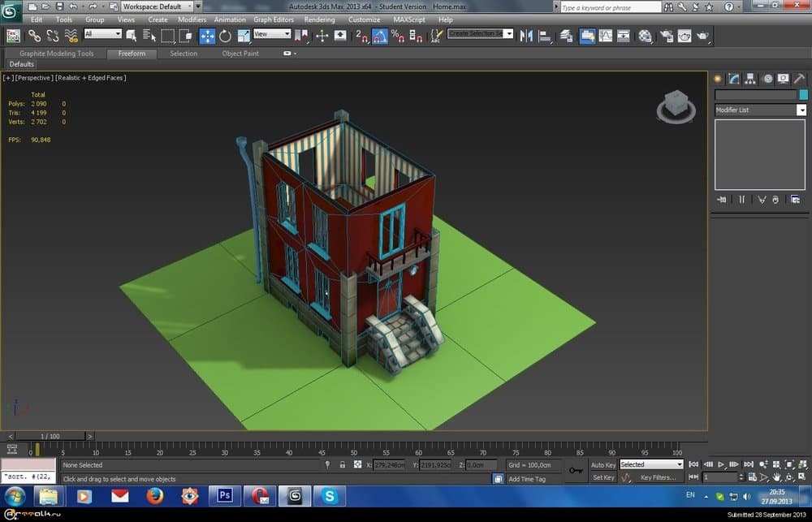
Task: Open Photoshop from the Windows taskbar
Action: (225, 495)
